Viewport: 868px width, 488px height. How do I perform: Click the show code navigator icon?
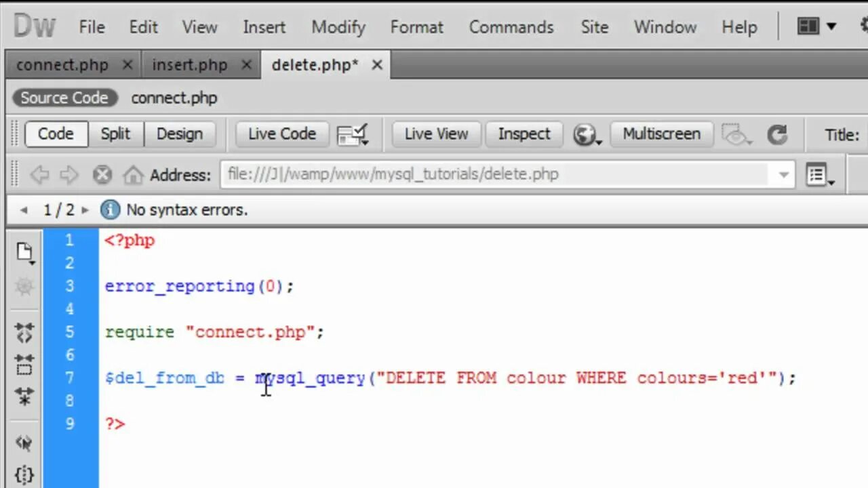[24, 287]
